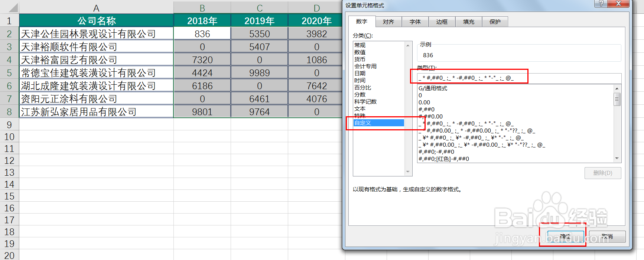Choose 会计专用 category
This screenshot has width=644, height=260.
tap(378, 66)
